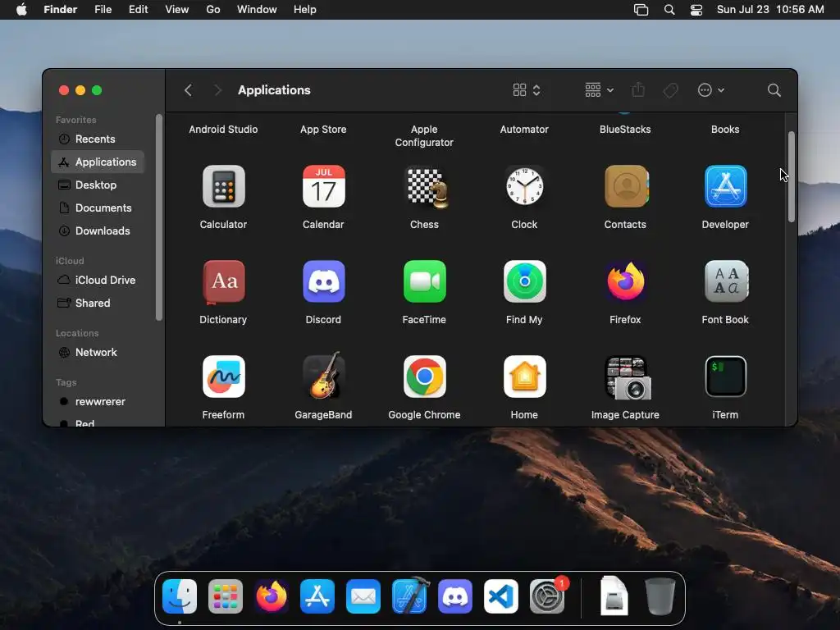The image size is (840, 630).
Task: Go back with the left chevron
Action: (x=188, y=90)
